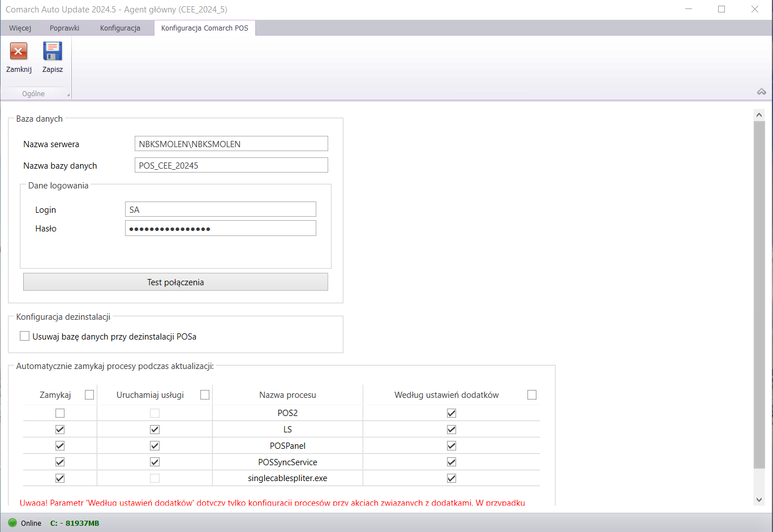Click the Zamknij red X icon
Viewport: 773px width, 532px height.
[19, 52]
